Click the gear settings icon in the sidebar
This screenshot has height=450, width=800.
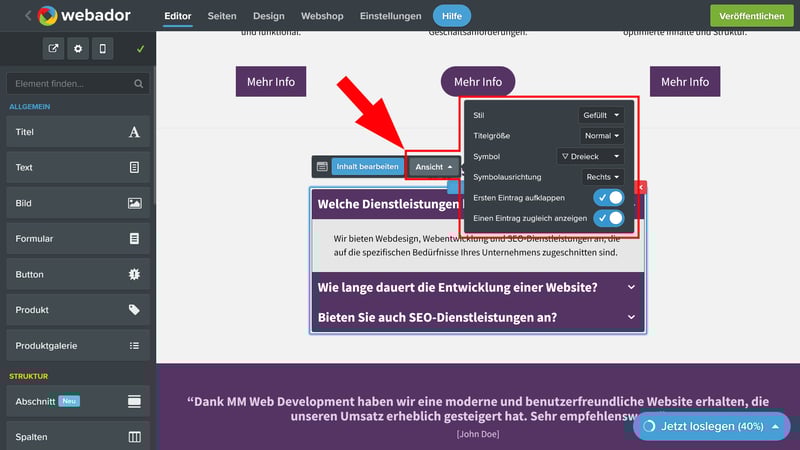78,48
